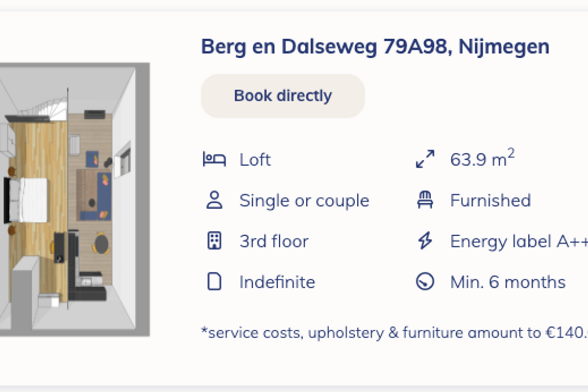The height and width of the screenshot is (392, 588).
Task: Click the Min. 6 months text
Action: tap(508, 282)
